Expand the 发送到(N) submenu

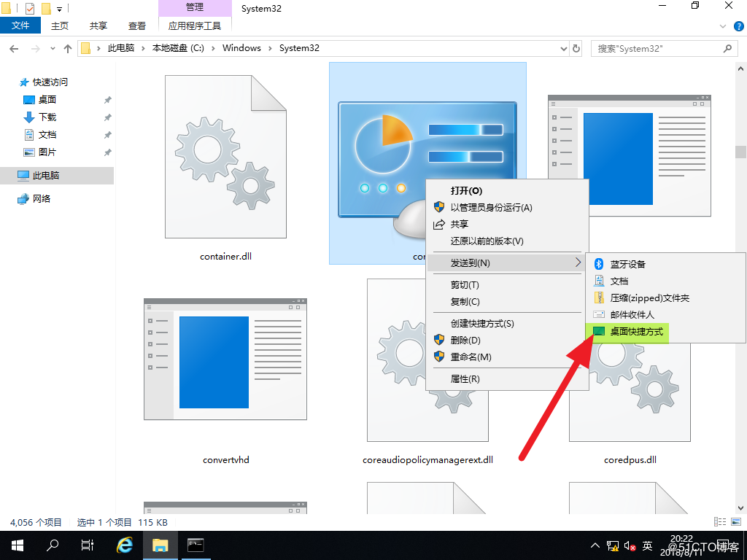(508, 262)
